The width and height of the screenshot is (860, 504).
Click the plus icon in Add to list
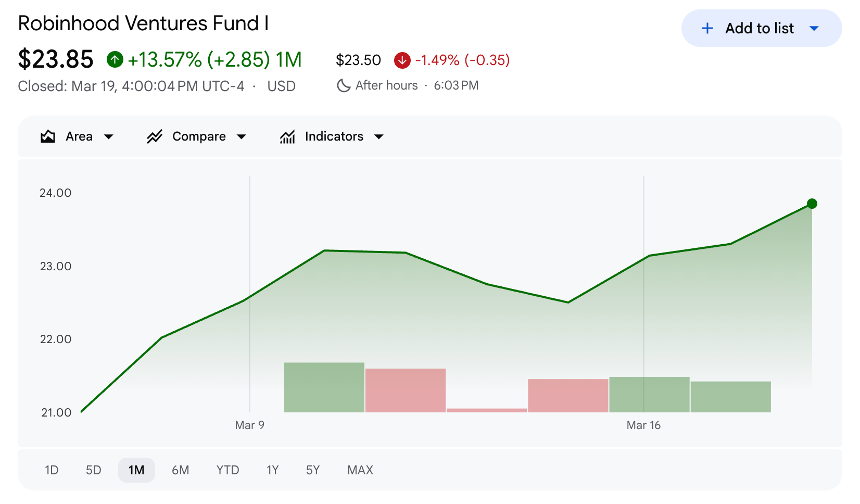[707, 28]
